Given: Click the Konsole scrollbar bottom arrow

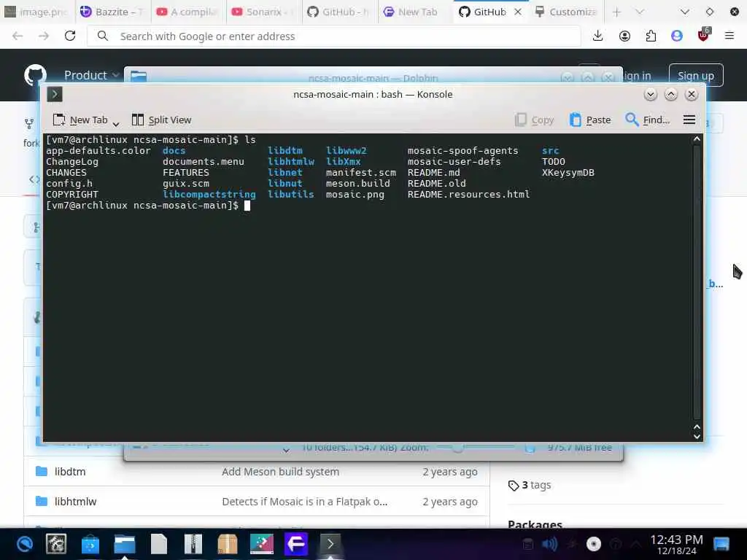Looking at the screenshot, I should tap(697, 436).
